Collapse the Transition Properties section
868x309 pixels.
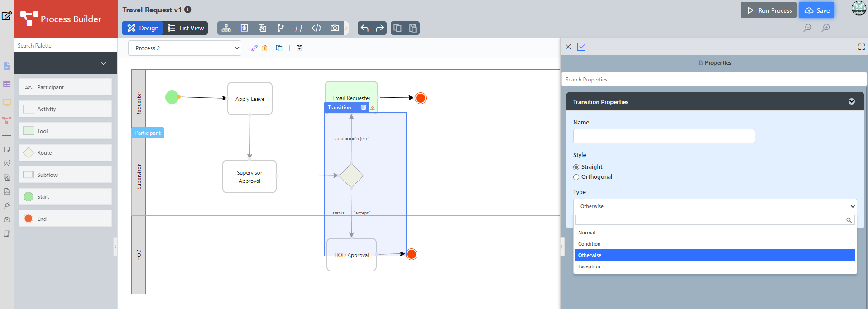pos(851,101)
